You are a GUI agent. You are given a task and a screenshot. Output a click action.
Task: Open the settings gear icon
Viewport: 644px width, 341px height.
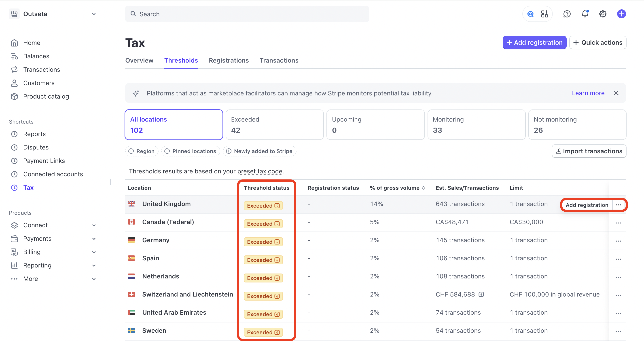click(603, 14)
